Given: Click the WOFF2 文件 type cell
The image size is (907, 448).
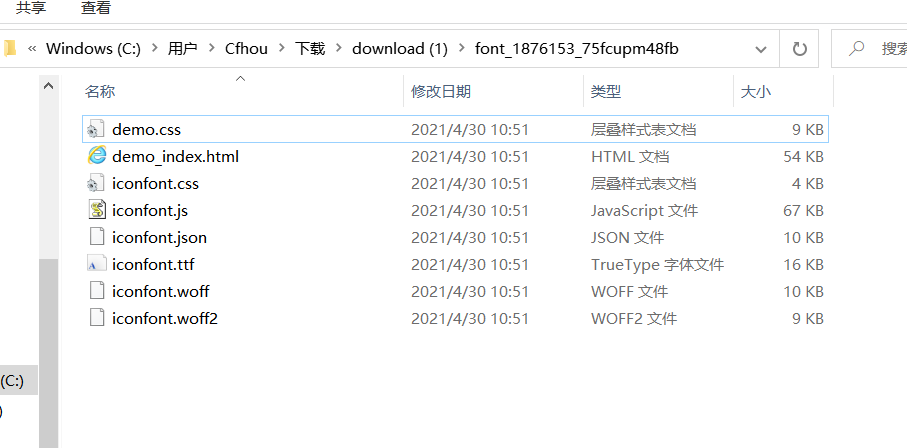Looking at the screenshot, I should tap(634, 318).
